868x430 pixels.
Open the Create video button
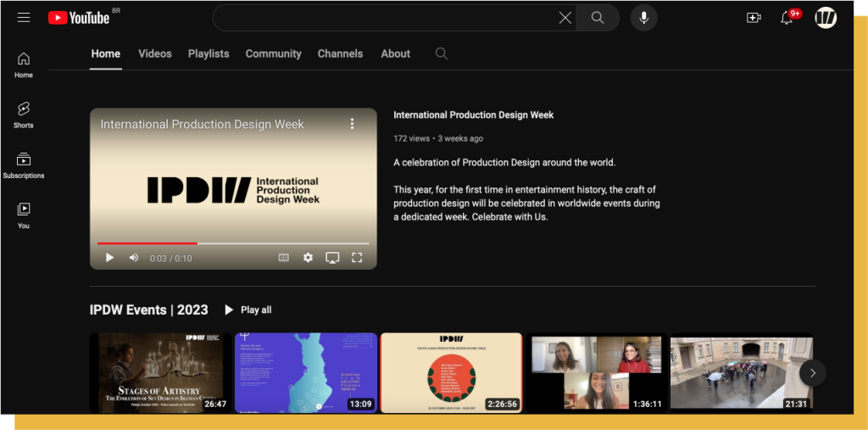coord(754,18)
